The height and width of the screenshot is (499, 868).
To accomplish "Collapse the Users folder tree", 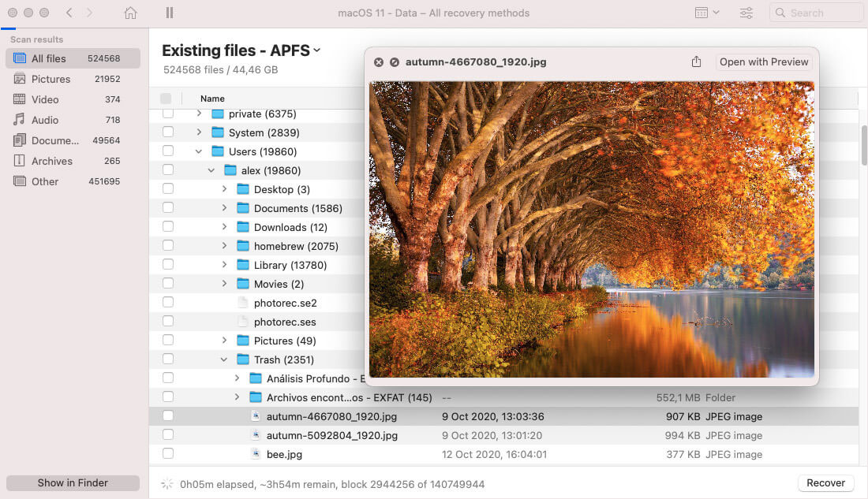I will click(198, 151).
